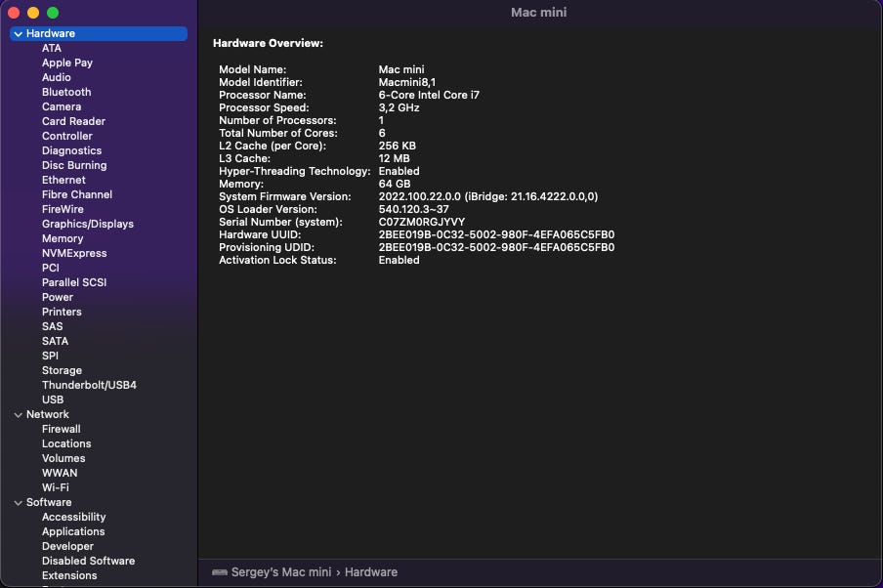883x588 pixels.
Task: Click the OS Loader Version 540.120.3~37
Action: pos(414,210)
